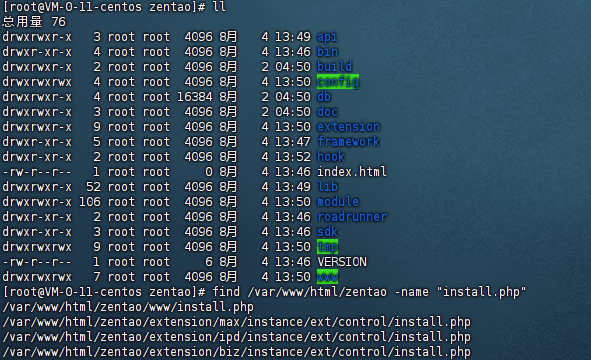Screen dimensions: 591x360
Task: Click the 'hook' directory name
Action: click(331, 157)
